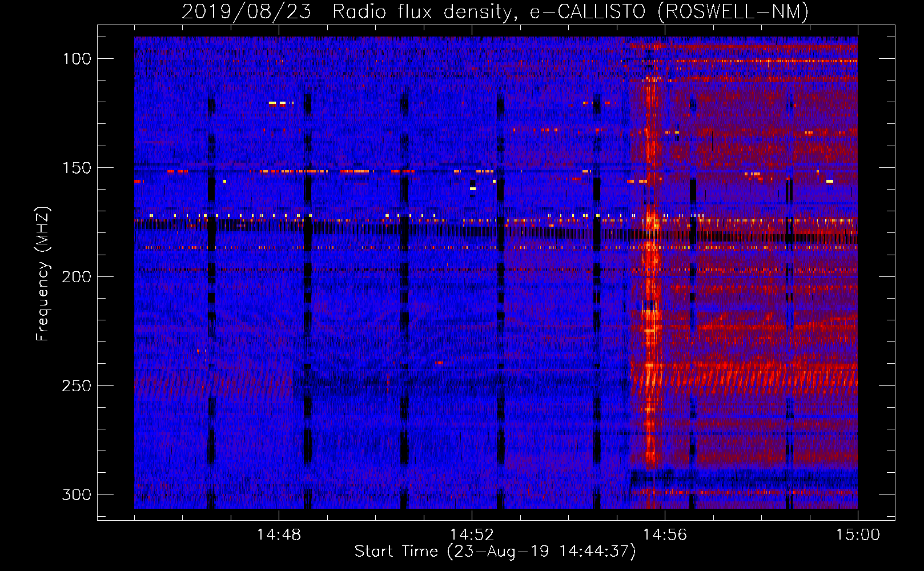This screenshot has width=924, height=571.
Task: Click the 250 frequency tick label
Action: [77, 386]
